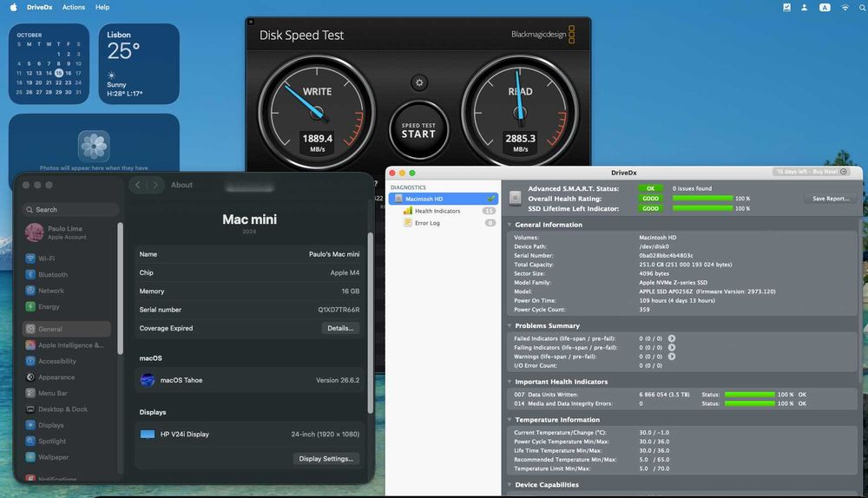Click the Advanced S.M.A.R.T. OK status badge

[x=650, y=188]
